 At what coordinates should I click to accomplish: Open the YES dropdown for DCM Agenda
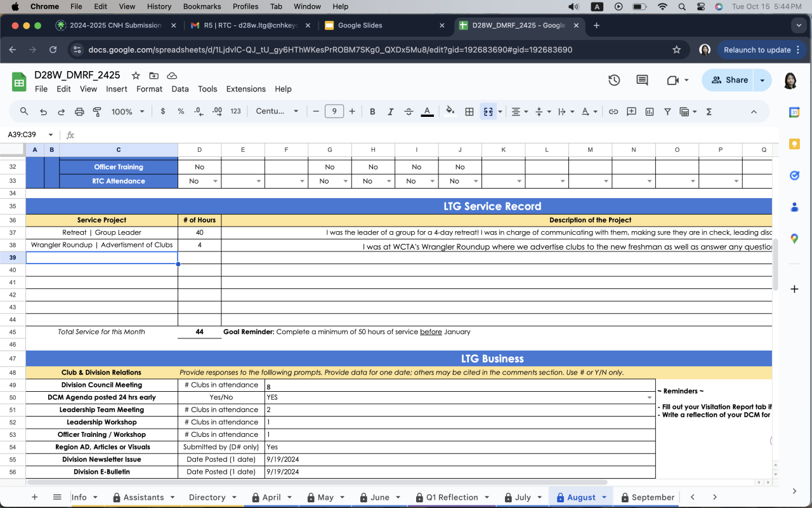(649, 398)
